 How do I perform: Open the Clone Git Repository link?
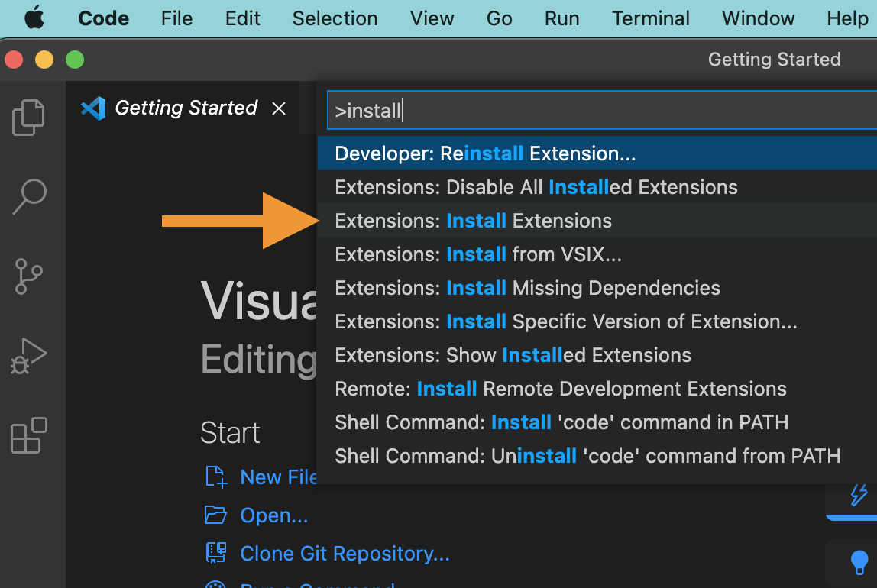[x=345, y=553]
